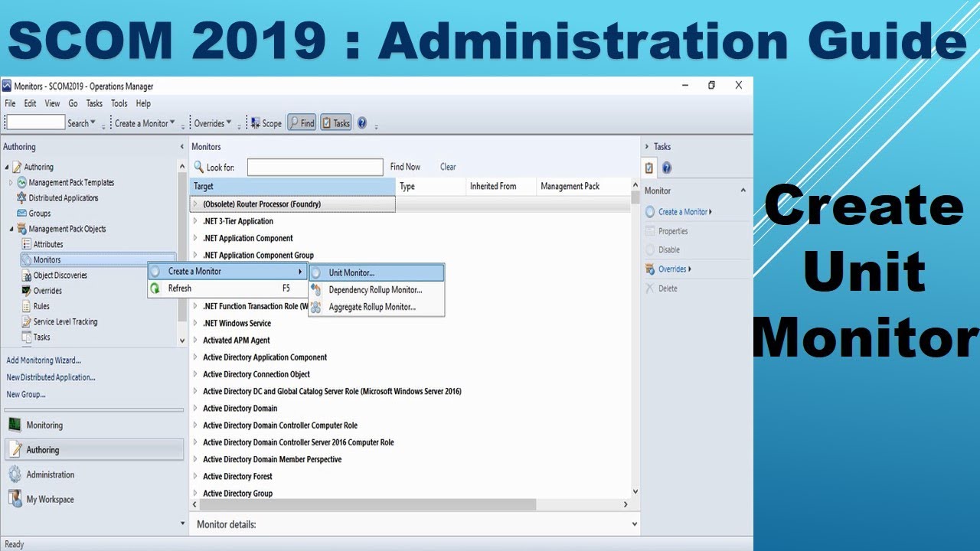
Task: Toggle the Find toolbar button
Action: [302, 123]
